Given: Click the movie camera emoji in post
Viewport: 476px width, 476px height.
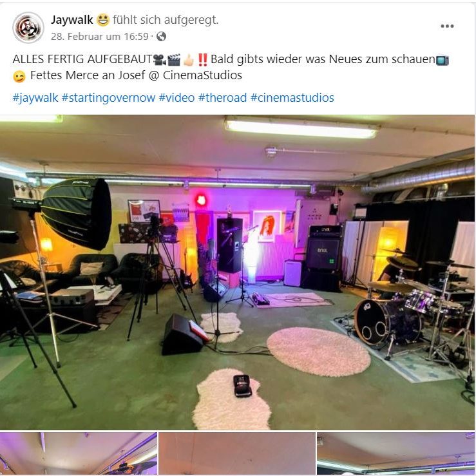Looking at the screenshot, I should tap(159, 59).
